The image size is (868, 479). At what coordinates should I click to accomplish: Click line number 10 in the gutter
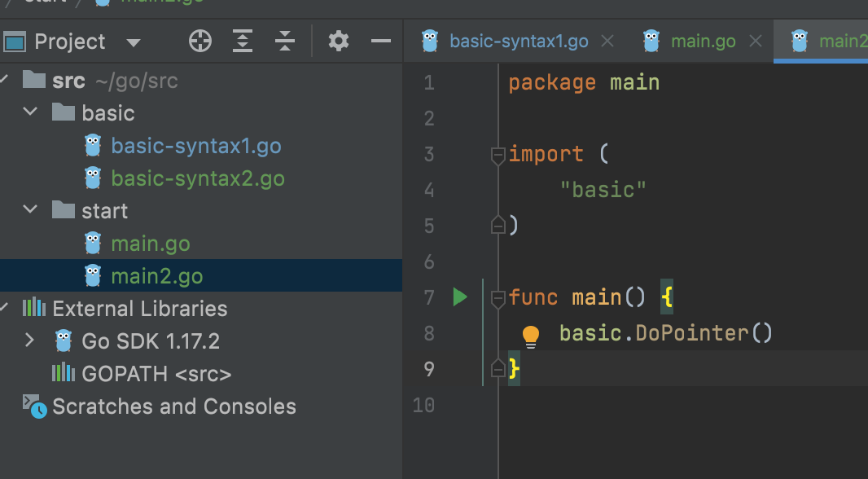pos(423,406)
